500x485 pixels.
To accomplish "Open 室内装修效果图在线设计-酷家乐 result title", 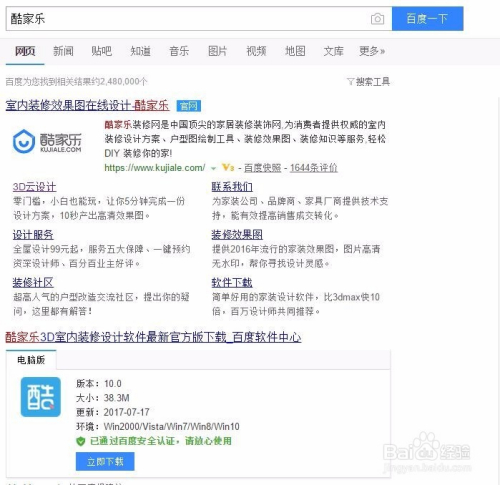I will [x=87, y=105].
